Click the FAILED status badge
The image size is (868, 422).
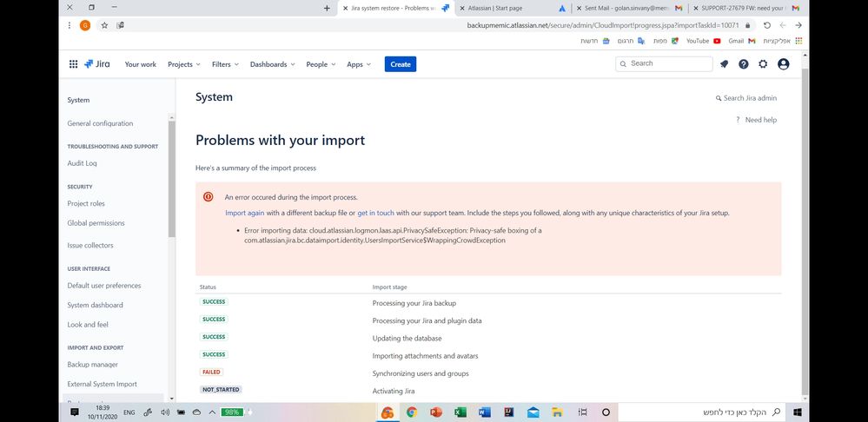coord(211,373)
